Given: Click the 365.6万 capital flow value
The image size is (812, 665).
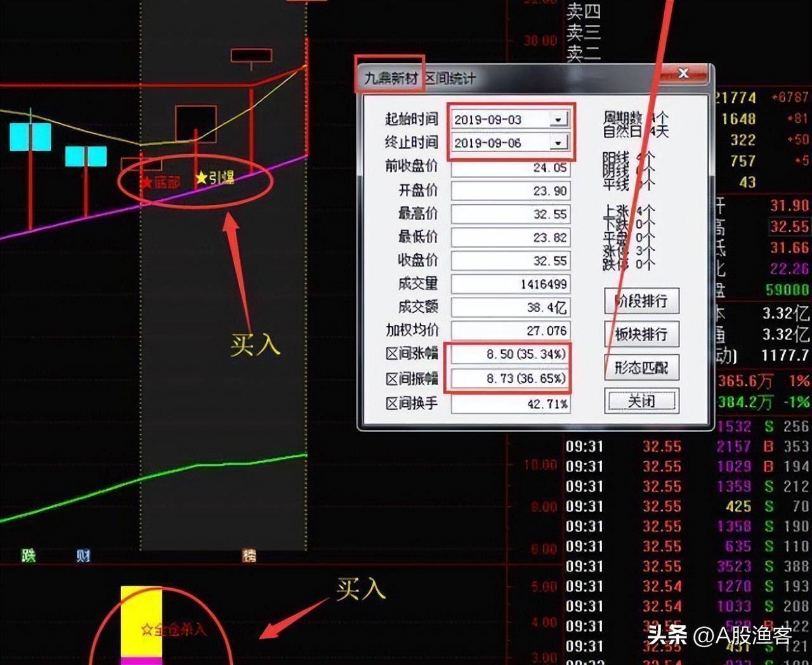Looking at the screenshot, I should [745, 381].
